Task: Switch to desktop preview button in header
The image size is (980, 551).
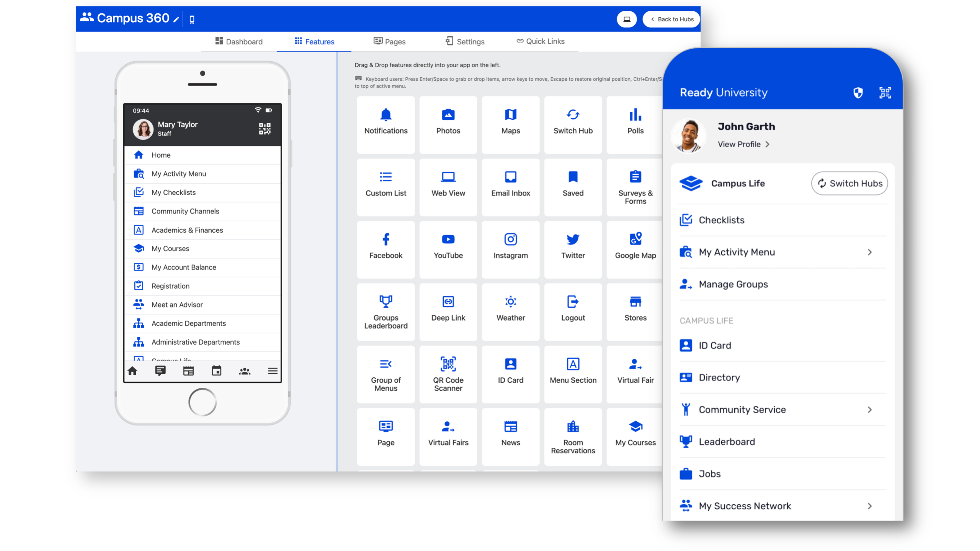Action: (626, 19)
